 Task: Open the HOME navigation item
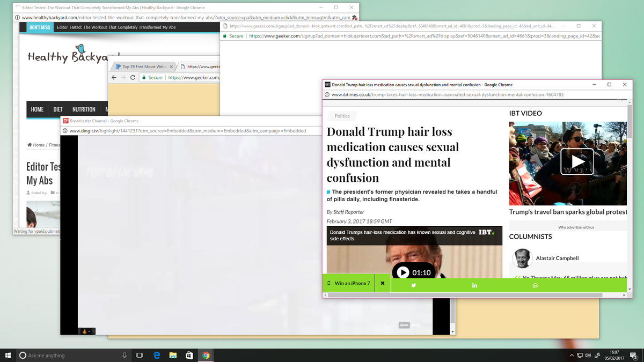tap(37, 109)
